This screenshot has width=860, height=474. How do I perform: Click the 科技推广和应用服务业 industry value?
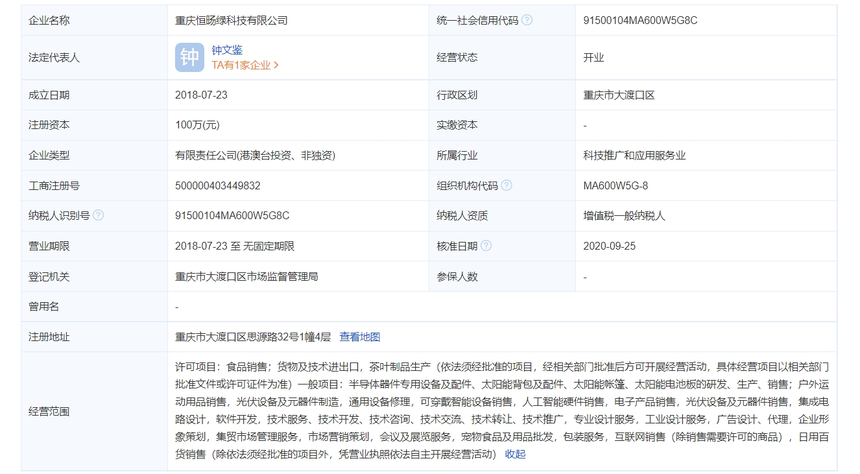coord(634,155)
